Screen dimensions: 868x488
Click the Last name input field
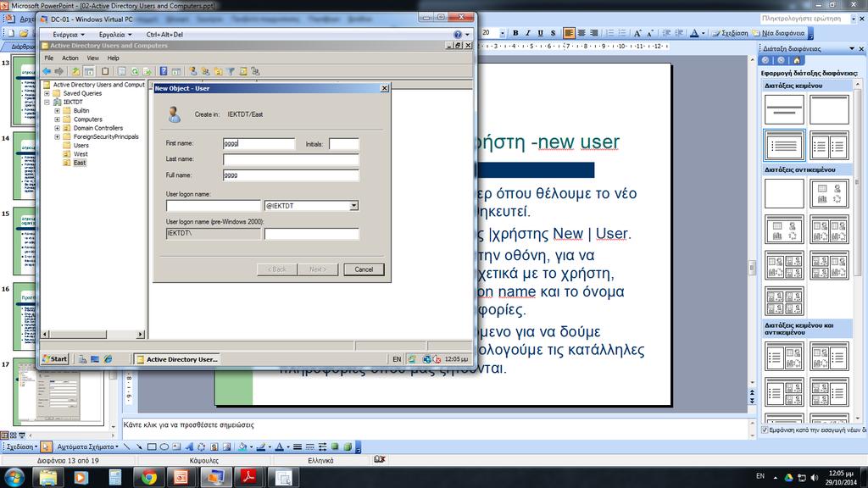coord(291,159)
